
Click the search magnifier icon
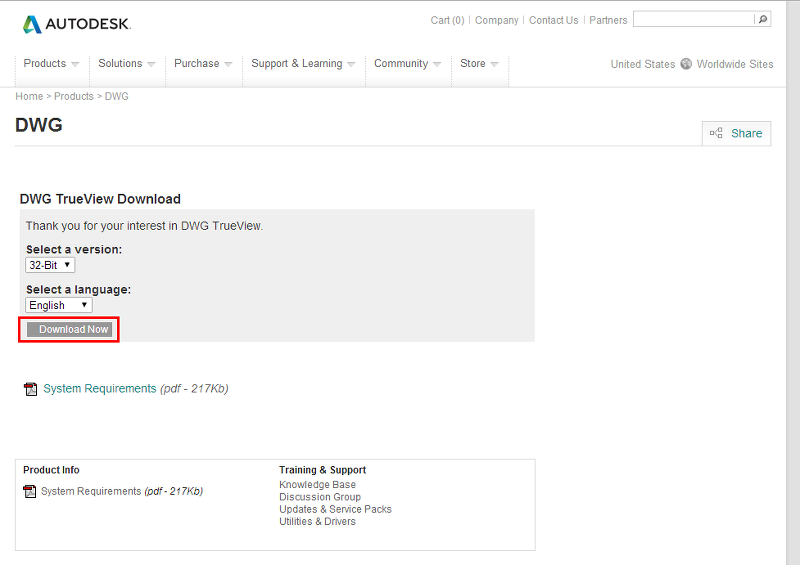763,19
